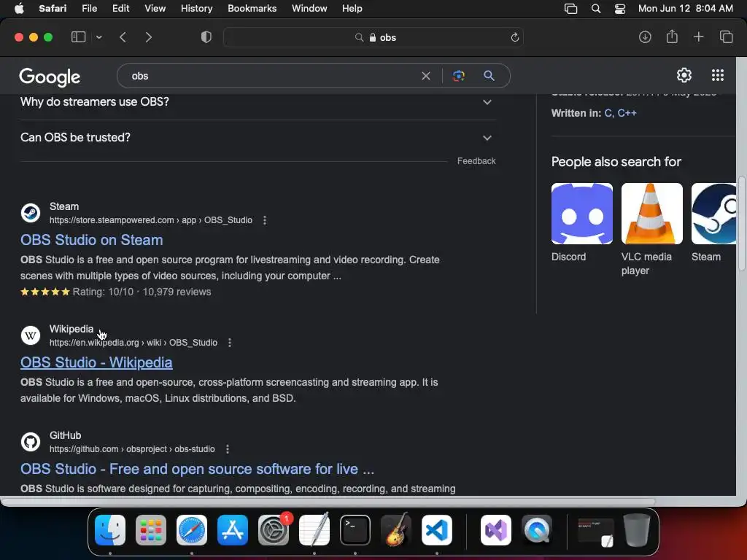Open the privacy report shield icon

click(206, 36)
